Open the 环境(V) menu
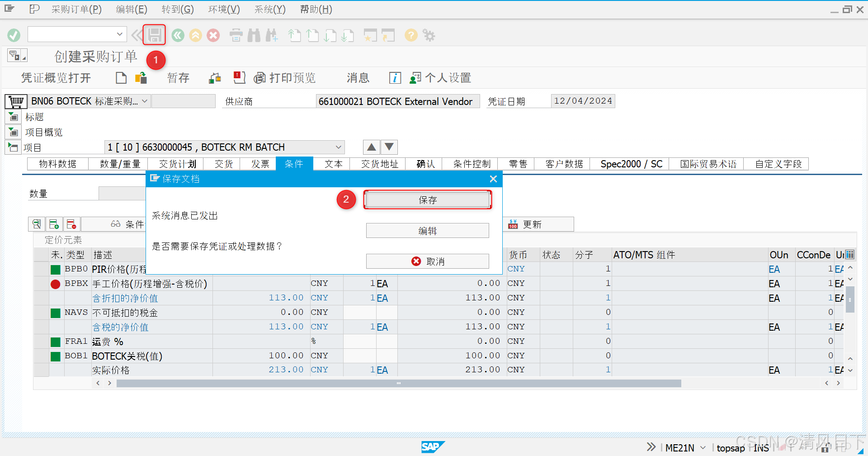 (x=224, y=9)
